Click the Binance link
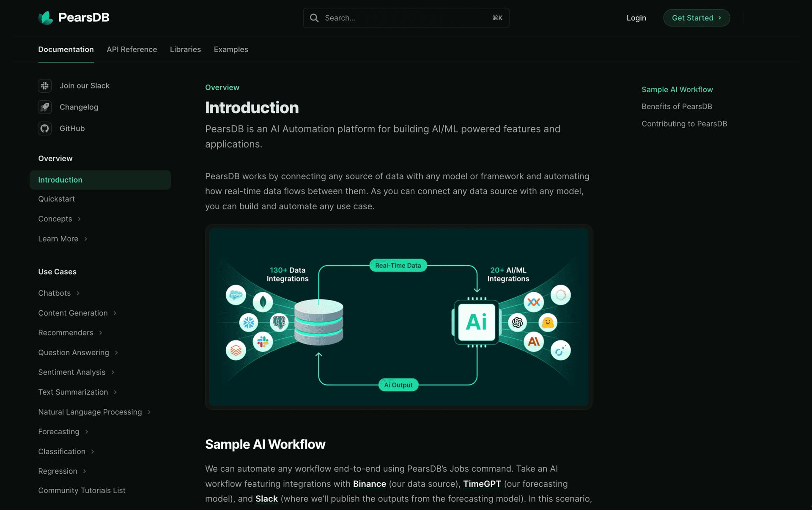812x510 pixels. point(369,483)
